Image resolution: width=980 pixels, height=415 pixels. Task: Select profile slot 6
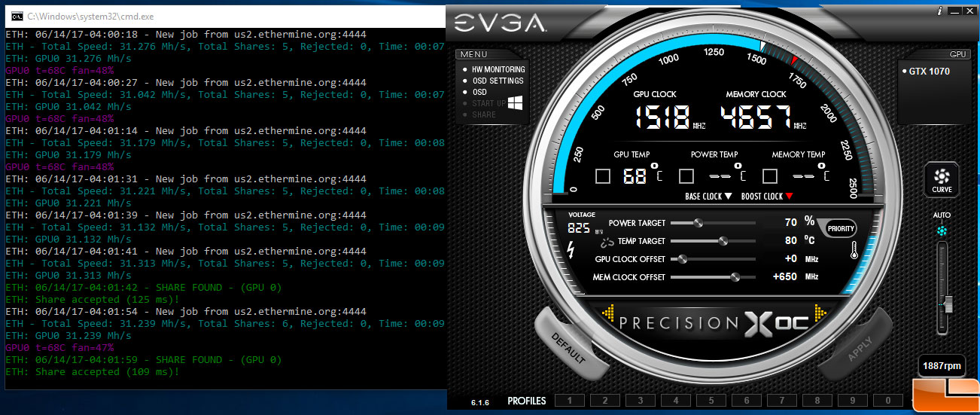[747, 401]
